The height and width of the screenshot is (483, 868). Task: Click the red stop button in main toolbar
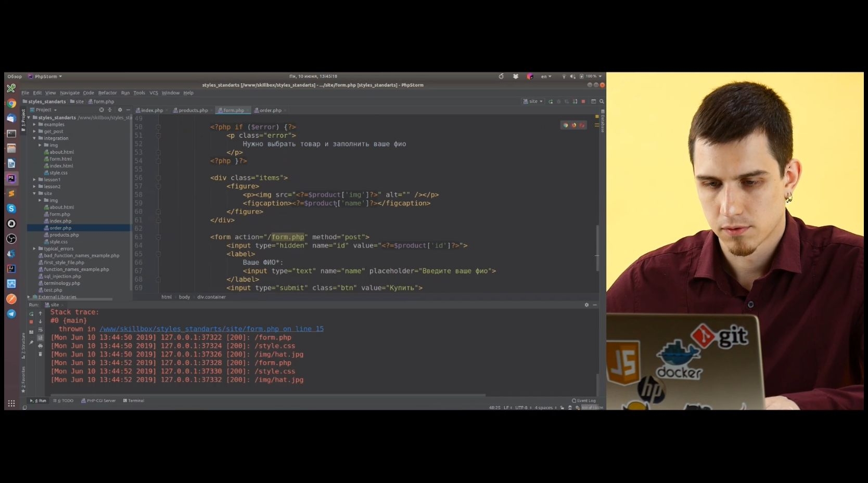pos(583,101)
